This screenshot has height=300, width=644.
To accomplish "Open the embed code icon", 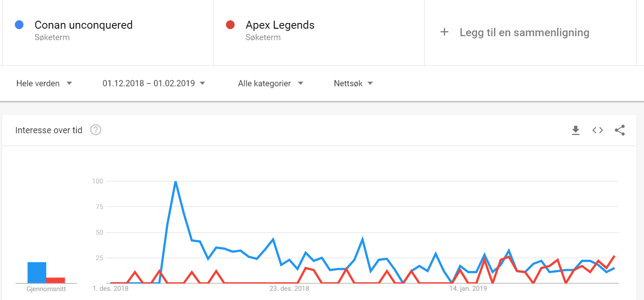I will pyautogui.click(x=597, y=130).
